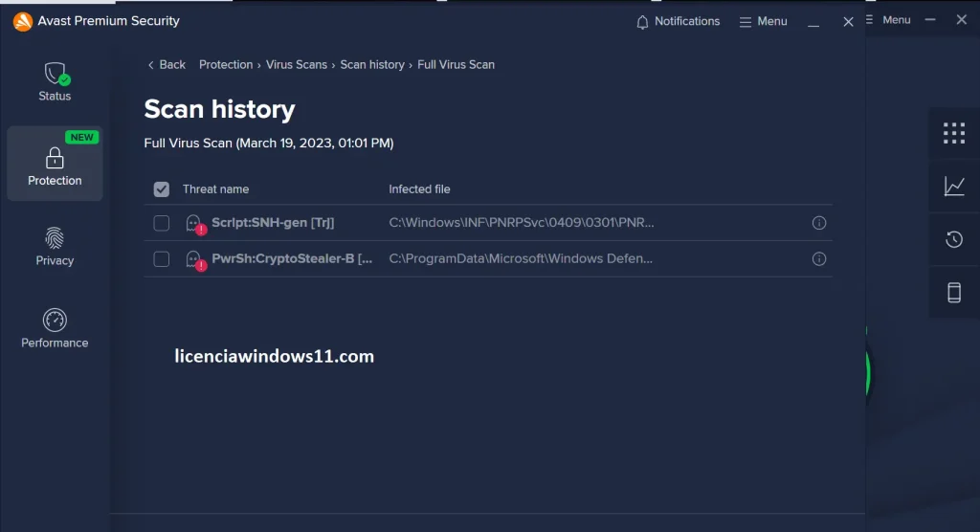980x532 pixels.
Task: Click Full Virus Scan breadcrumb
Action: (456, 64)
